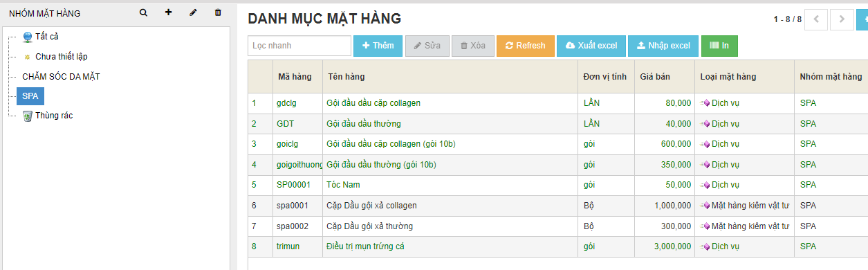Import data with Nhập excel button

[x=663, y=46]
